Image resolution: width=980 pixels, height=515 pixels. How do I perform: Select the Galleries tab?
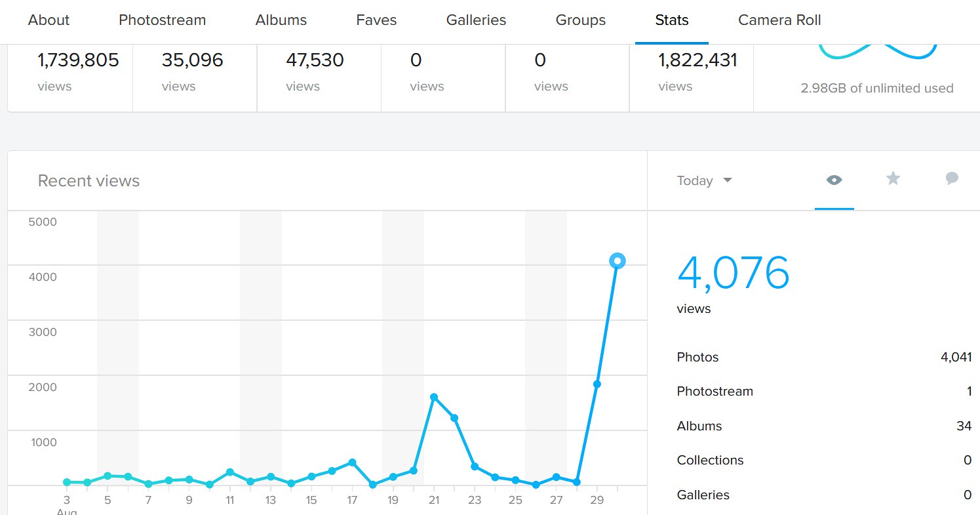coord(476,20)
